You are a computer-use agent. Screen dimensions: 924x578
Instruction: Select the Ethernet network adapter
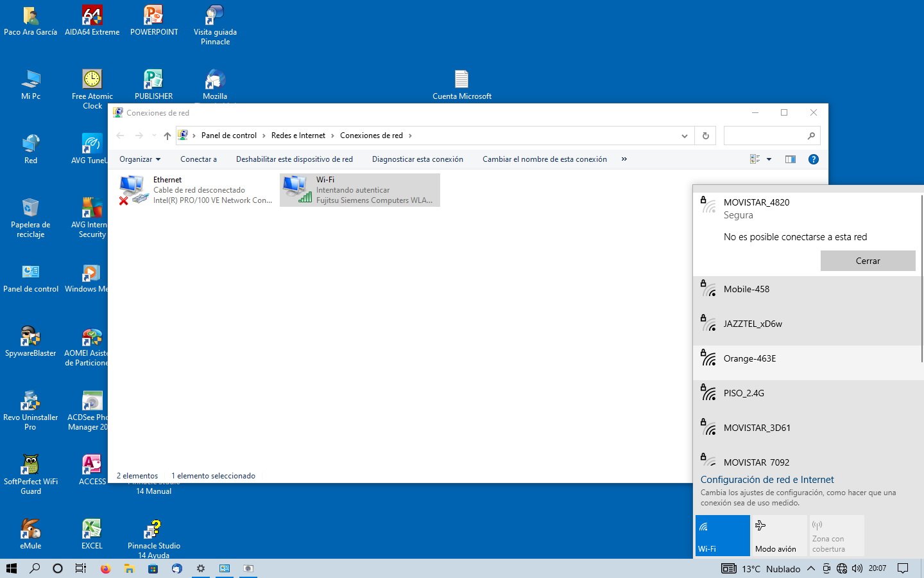196,190
